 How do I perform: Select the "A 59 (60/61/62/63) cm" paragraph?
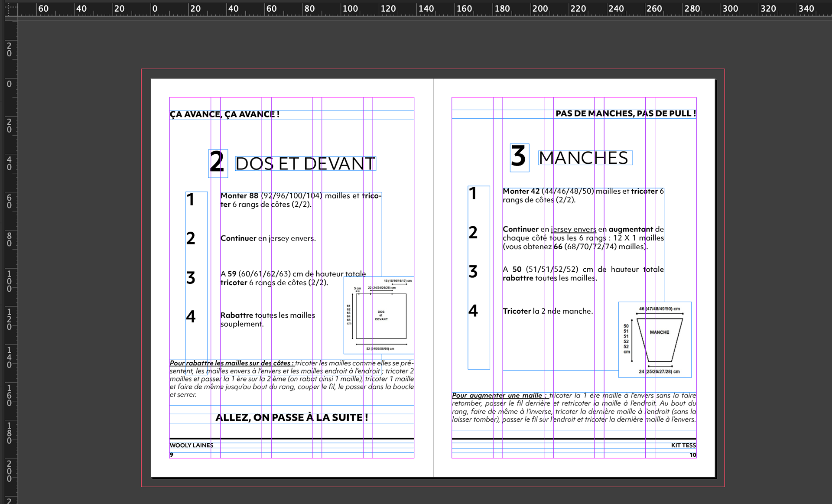coord(293,278)
